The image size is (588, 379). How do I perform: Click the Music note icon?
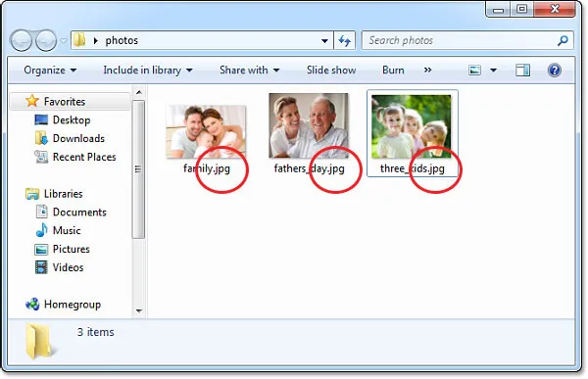point(41,230)
